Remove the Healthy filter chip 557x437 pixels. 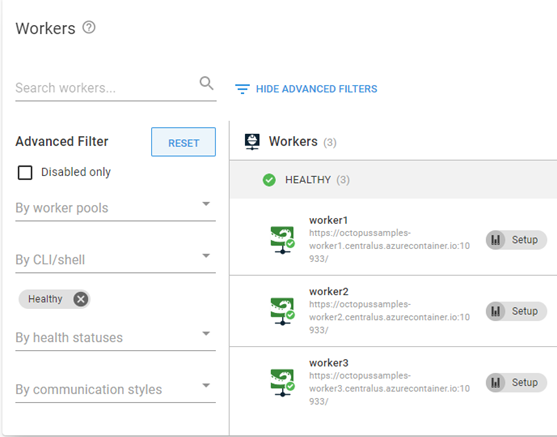[81, 299]
